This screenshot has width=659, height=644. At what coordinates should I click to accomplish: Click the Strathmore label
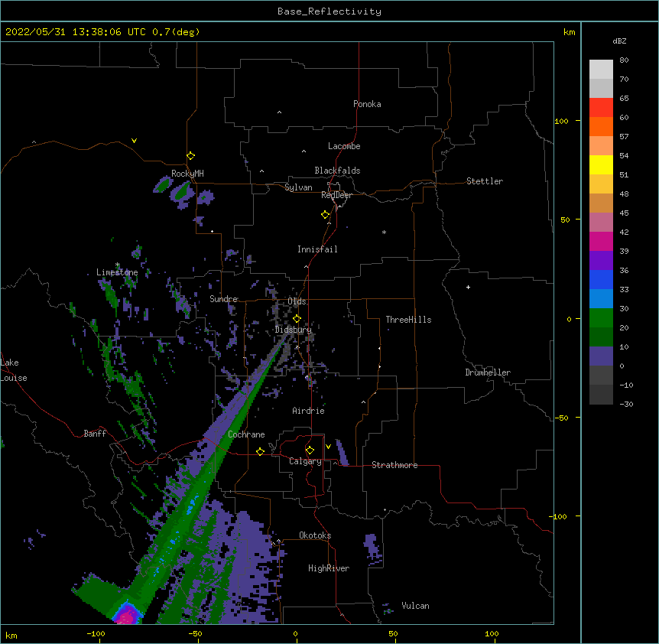click(394, 465)
